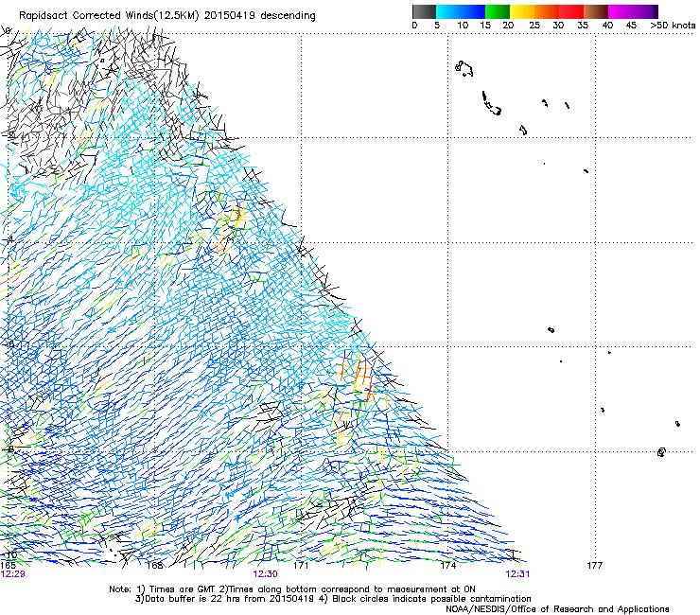Pick the brown 35-40 knots legend swatch

click(x=596, y=11)
